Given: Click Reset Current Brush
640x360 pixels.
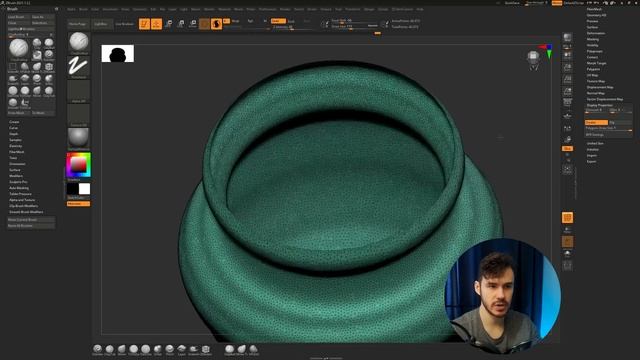Looking at the screenshot, I should (31, 220).
